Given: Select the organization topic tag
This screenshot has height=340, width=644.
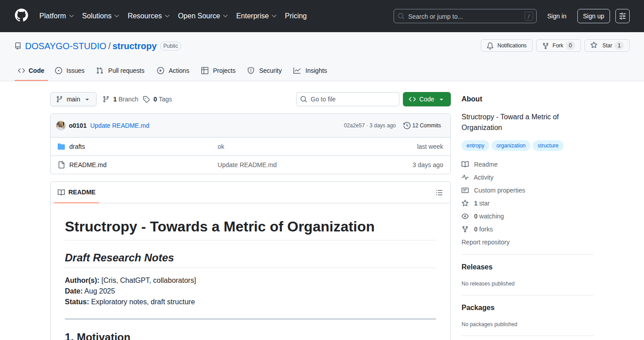Looking at the screenshot, I should (x=511, y=146).
